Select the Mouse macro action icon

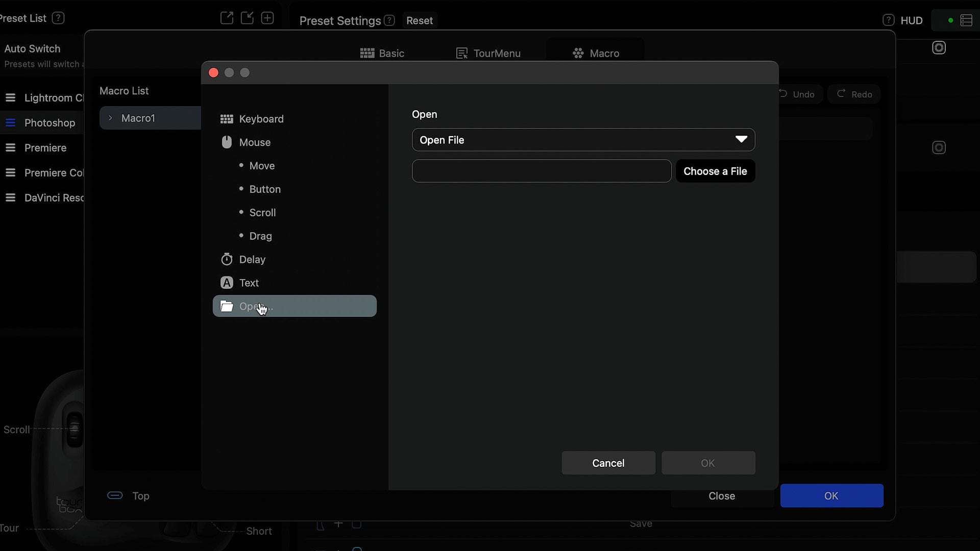pyautogui.click(x=227, y=142)
